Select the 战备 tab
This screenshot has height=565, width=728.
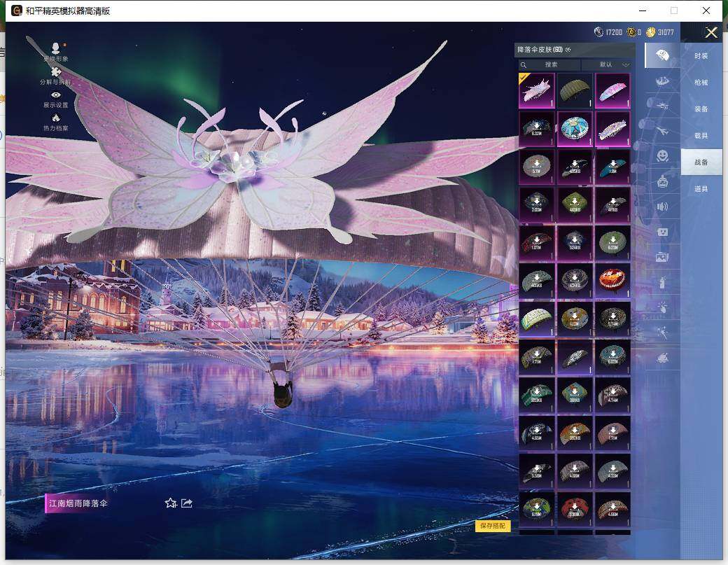click(x=701, y=162)
